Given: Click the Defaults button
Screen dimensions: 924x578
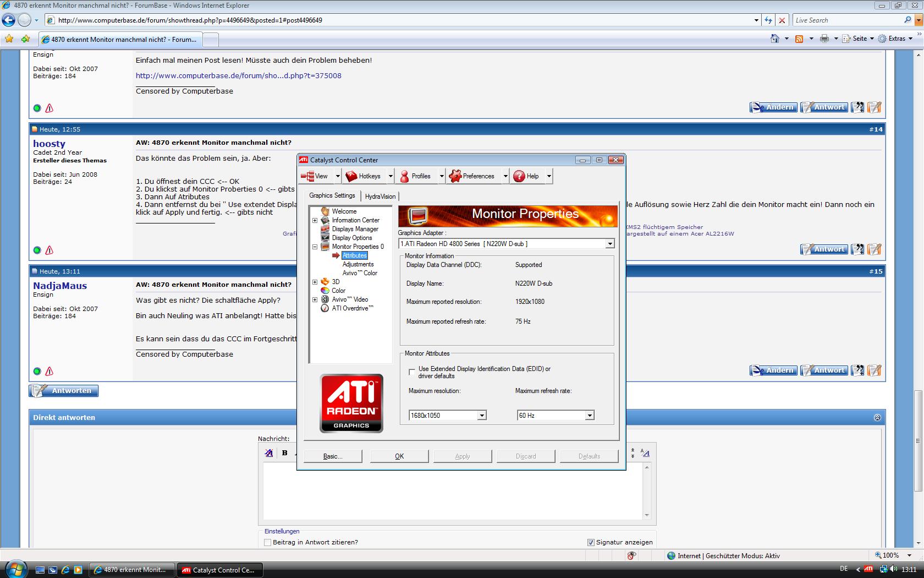Looking at the screenshot, I should coord(589,456).
